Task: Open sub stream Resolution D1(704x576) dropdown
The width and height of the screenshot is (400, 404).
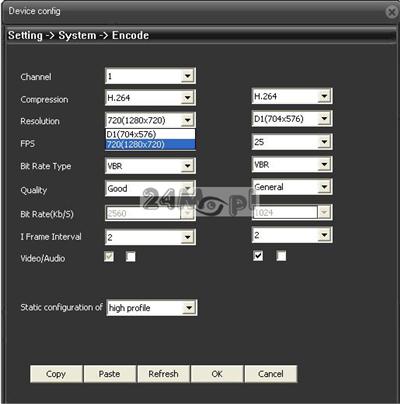Action: click(292, 119)
